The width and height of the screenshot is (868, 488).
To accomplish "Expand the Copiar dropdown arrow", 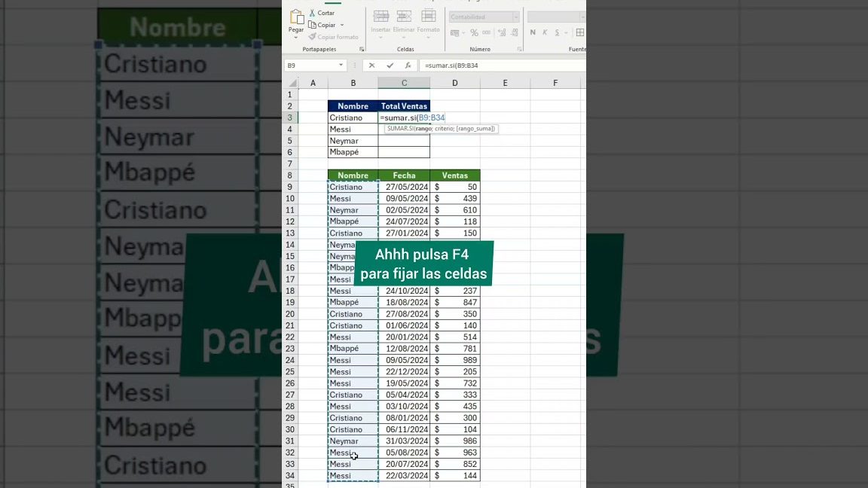I will (x=342, y=25).
